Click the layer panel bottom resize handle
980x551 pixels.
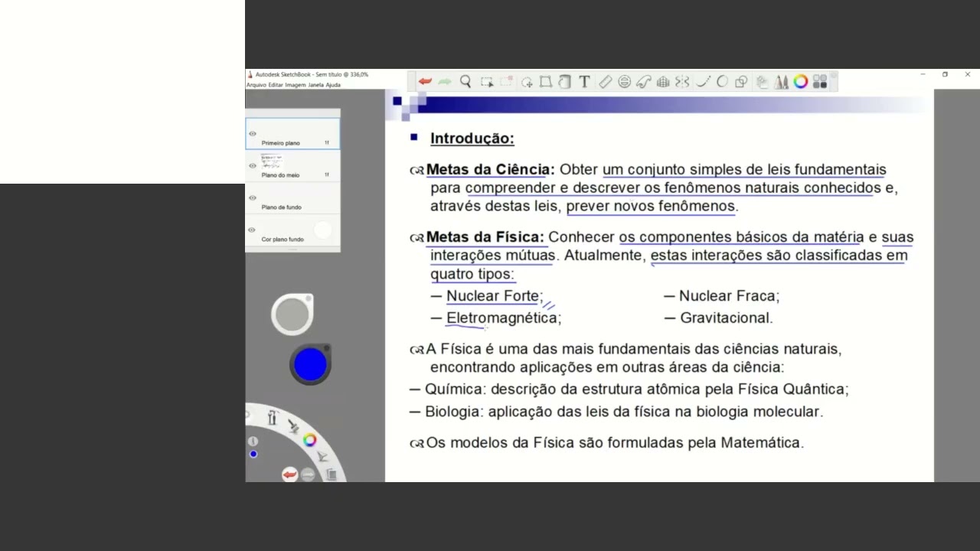point(292,249)
